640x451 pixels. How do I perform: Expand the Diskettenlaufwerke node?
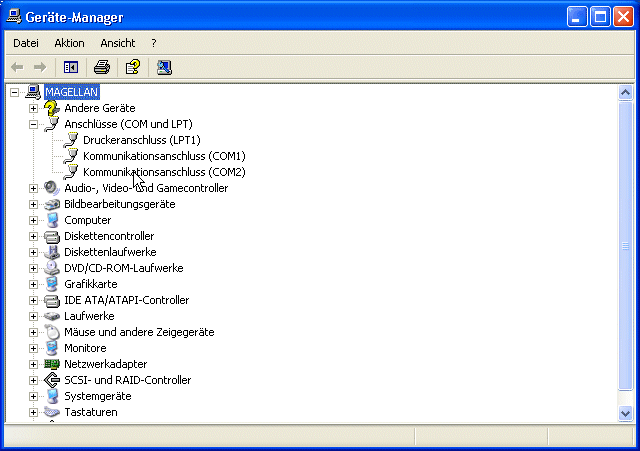pos(33,252)
